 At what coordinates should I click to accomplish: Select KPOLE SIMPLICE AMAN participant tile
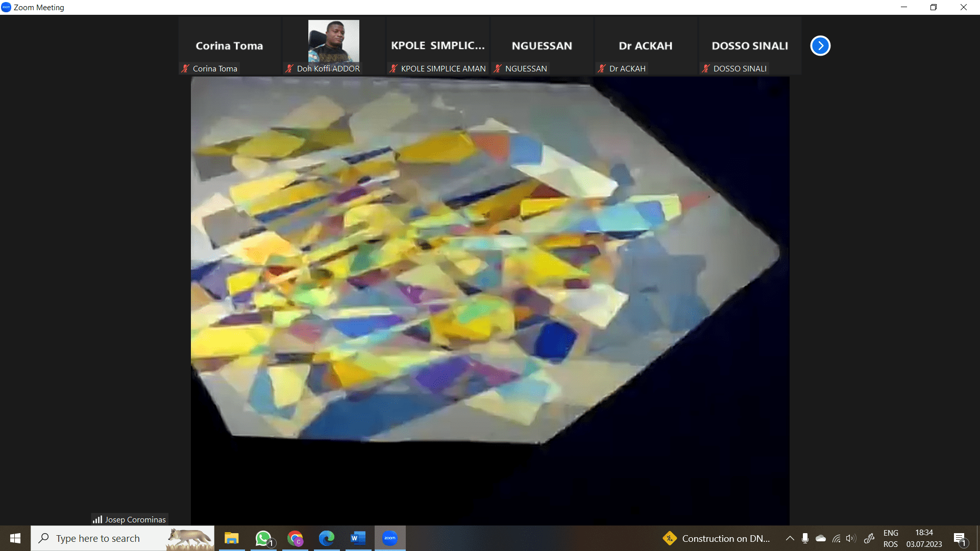437,46
